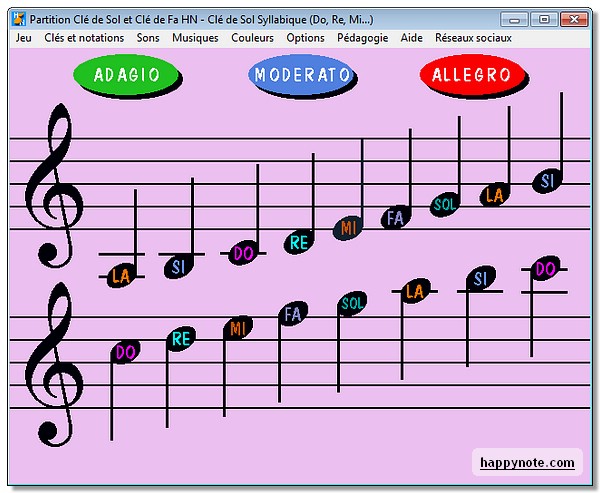
Task: Open the Aide menu
Action: 412,38
